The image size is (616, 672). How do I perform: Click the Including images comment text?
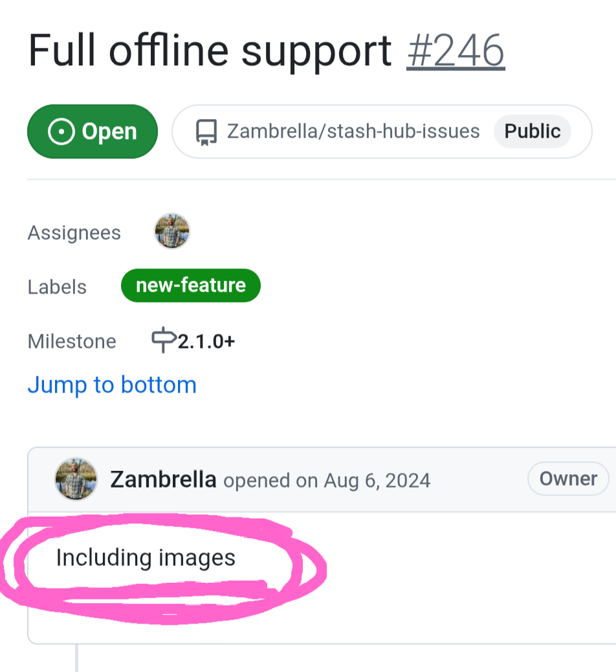tap(146, 558)
